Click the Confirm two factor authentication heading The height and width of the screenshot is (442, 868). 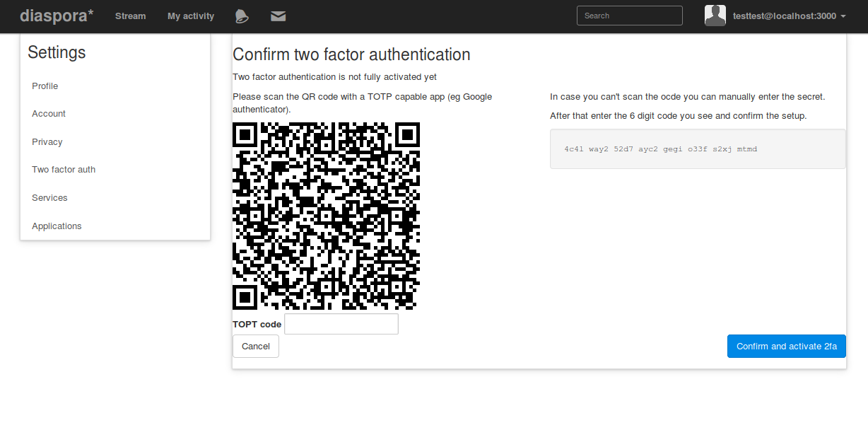(351, 54)
